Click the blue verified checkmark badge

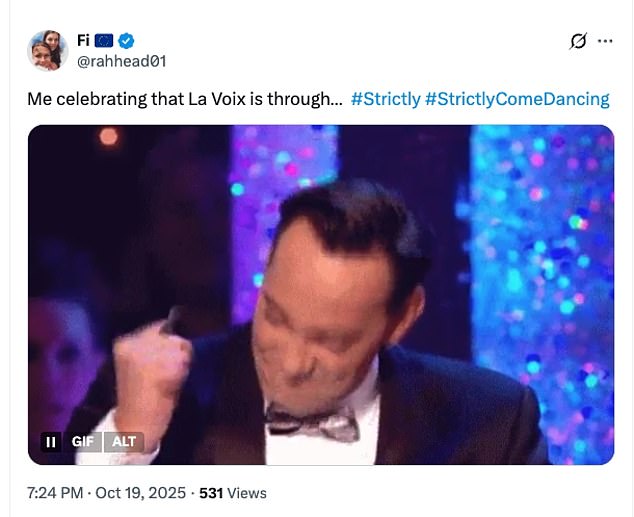click(127, 40)
